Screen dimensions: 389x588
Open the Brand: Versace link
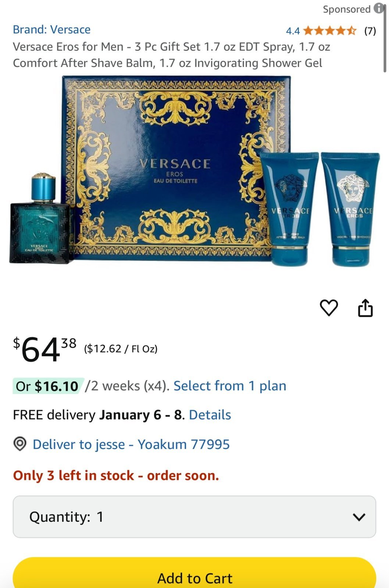51,29
